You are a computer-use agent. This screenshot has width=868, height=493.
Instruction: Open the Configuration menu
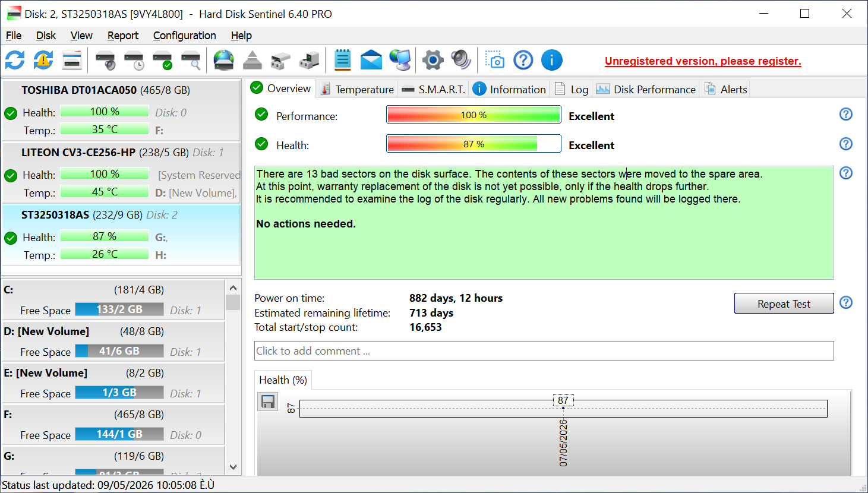(185, 36)
